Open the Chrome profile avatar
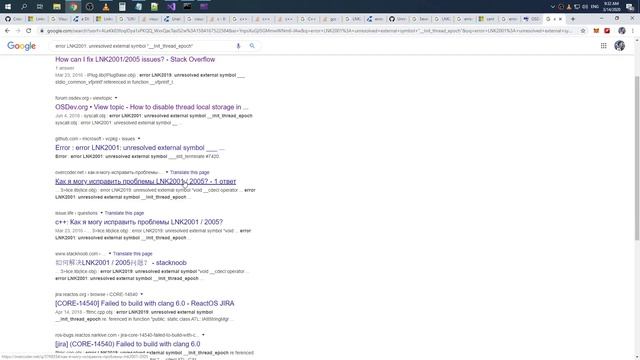The height and width of the screenshot is (360, 640). point(622,31)
